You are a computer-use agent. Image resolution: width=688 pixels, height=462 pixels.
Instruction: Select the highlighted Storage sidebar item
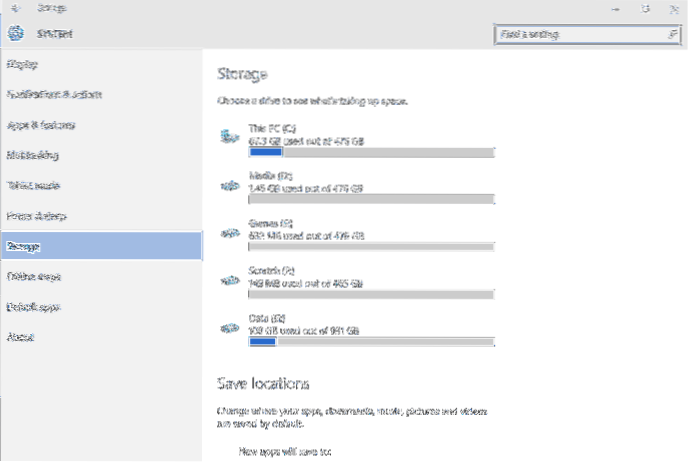pos(101,246)
